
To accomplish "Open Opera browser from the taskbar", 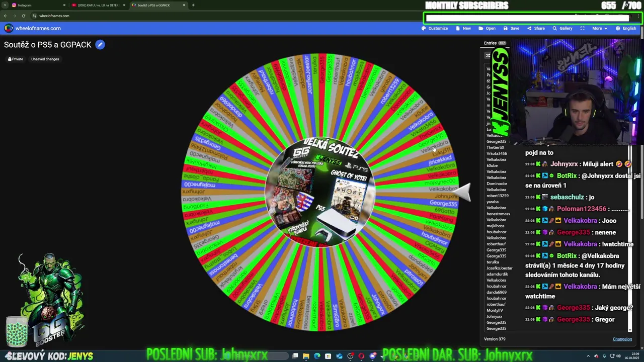I will pyautogui.click(x=361, y=356).
